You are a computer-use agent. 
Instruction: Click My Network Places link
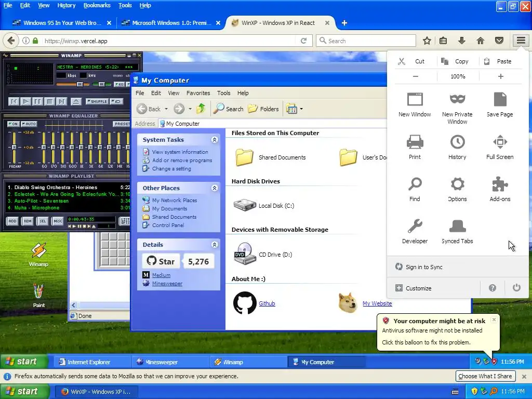(175, 200)
